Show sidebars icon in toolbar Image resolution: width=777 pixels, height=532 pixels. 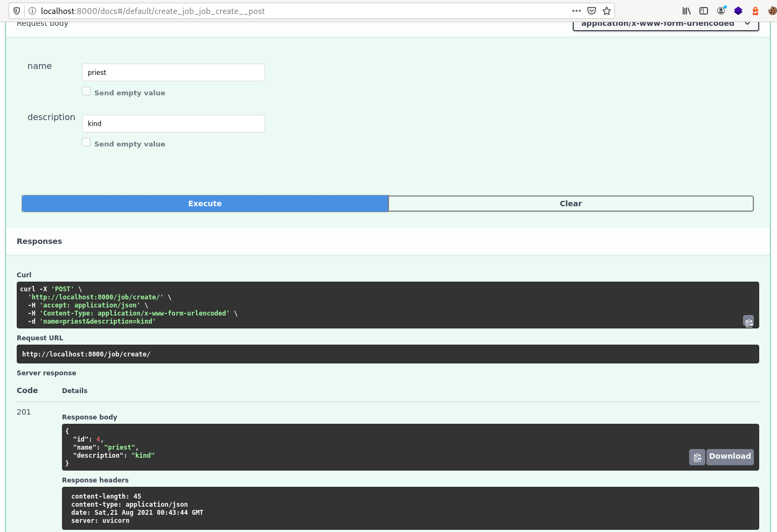(x=704, y=11)
